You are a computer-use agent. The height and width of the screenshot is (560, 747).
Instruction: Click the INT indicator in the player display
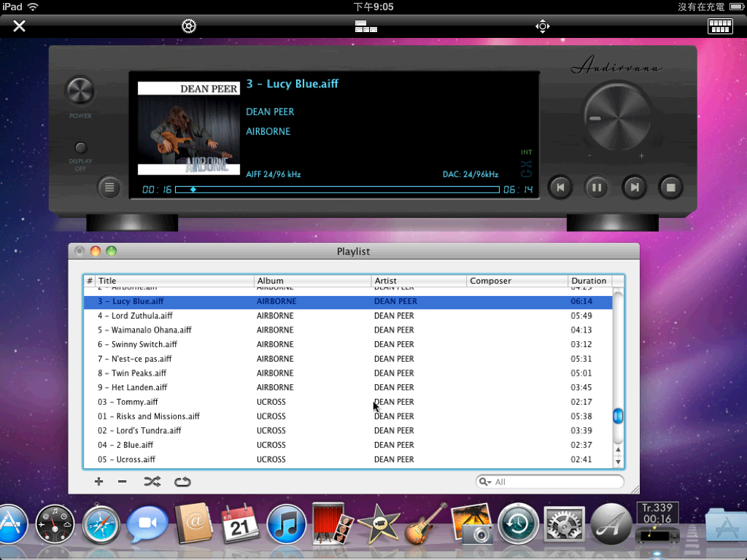(527, 152)
